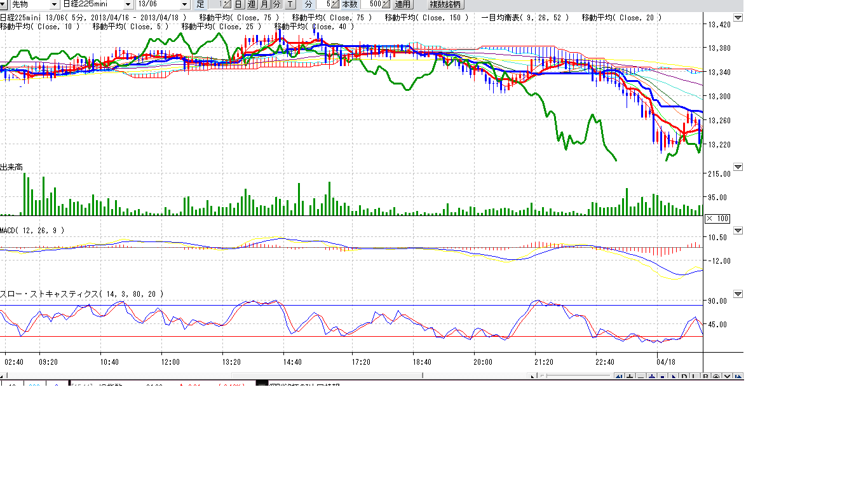Select the monthly (月) timeframe button
This screenshot has height=488, width=868.
coord(264,4)
